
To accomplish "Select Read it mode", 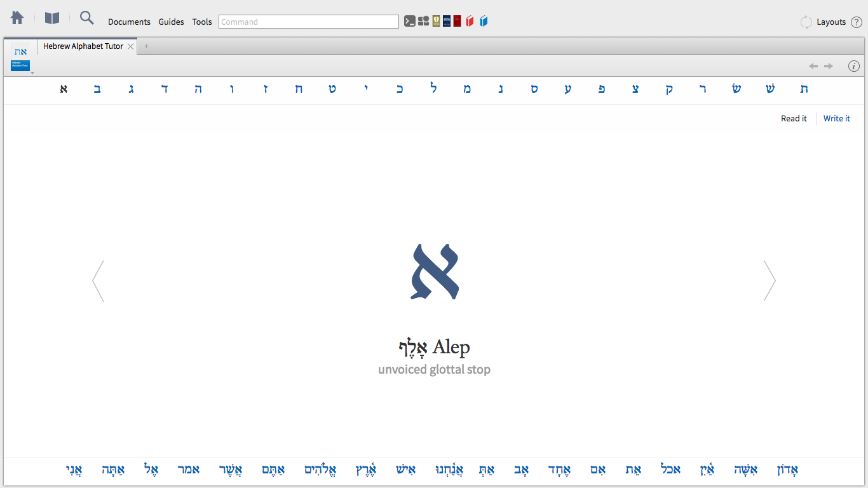I will click(x=794, y=118).
